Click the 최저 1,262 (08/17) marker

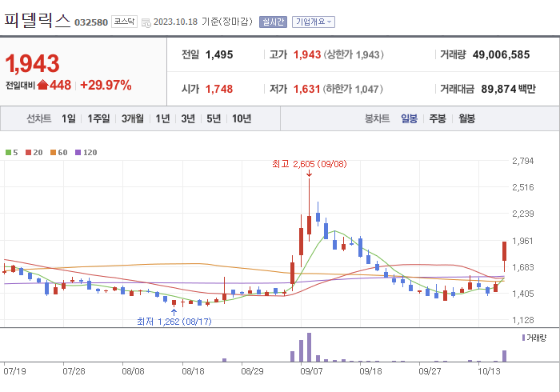tap(174, 322)
